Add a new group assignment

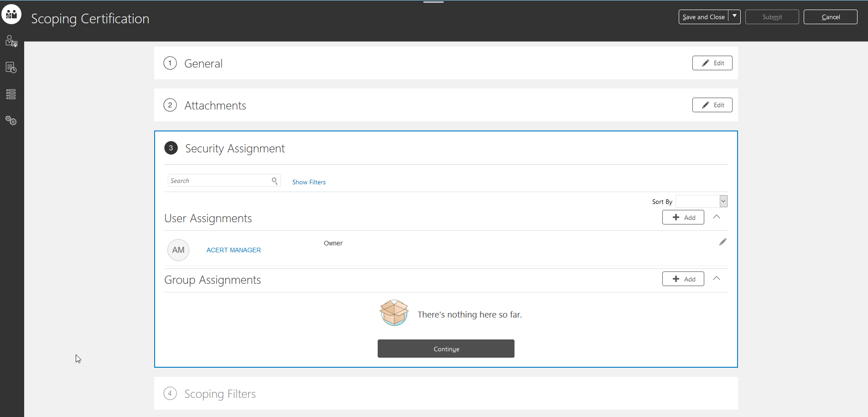tap(683, 279)
